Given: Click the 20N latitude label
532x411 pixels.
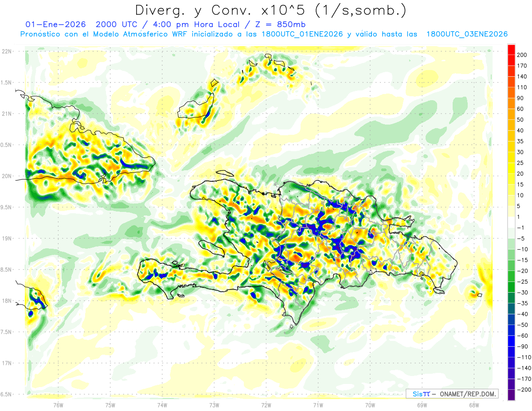Looking at the screenshot, I should click(x=7, y=176).
